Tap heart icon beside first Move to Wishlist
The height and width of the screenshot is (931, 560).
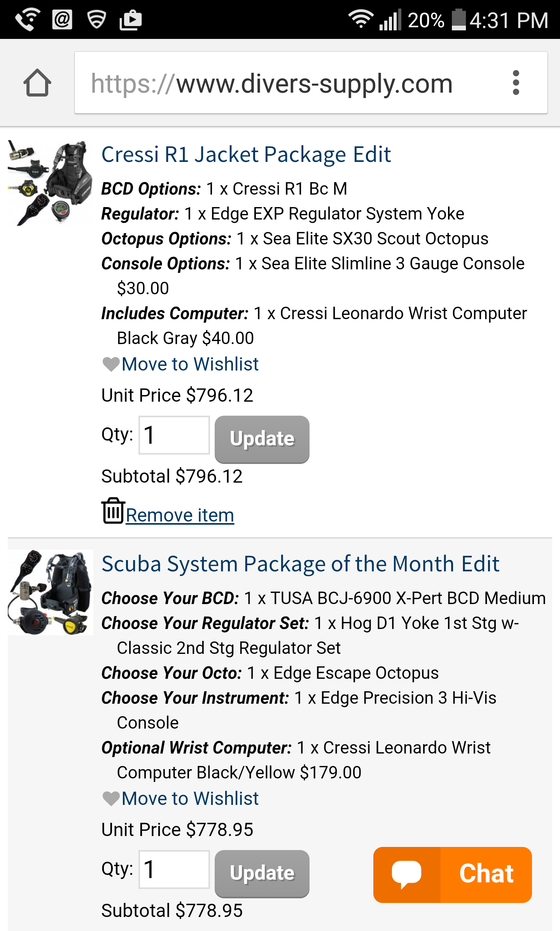[111, 364]
